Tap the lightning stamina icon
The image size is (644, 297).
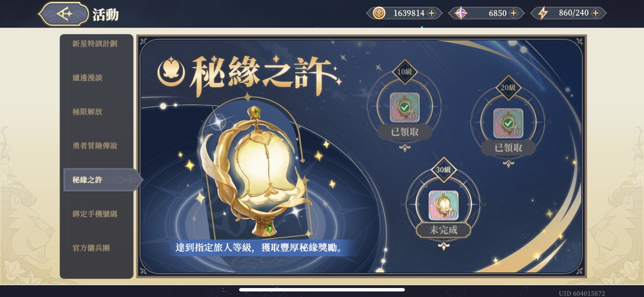pos(543,13)
